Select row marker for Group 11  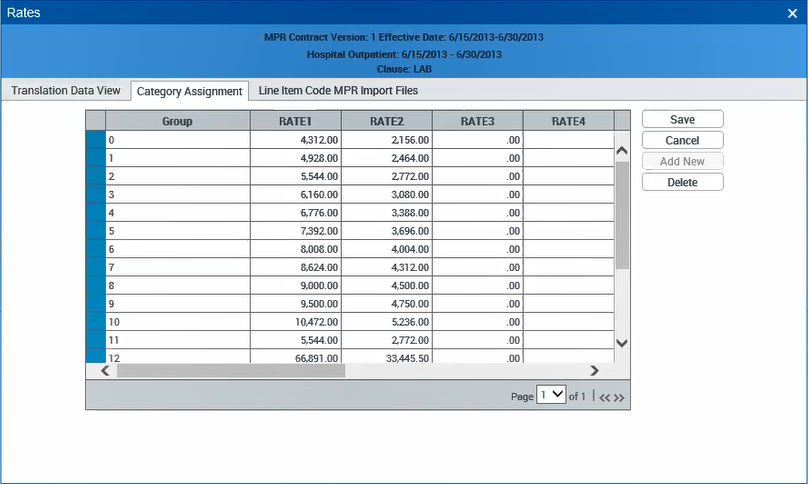[95, 340]
